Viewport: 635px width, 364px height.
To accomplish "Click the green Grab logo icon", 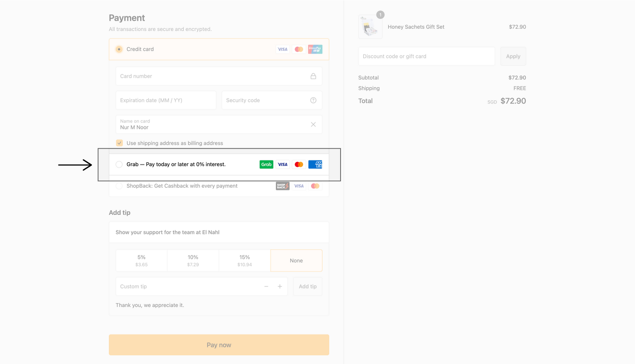I will point(266,164).
